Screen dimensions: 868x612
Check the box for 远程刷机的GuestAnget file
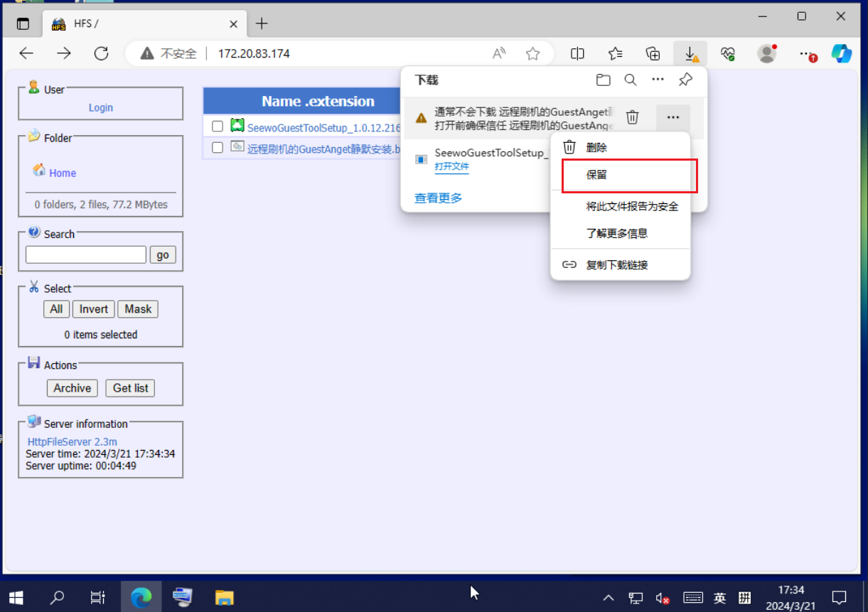pyautogui.click(x=218, y=148)
